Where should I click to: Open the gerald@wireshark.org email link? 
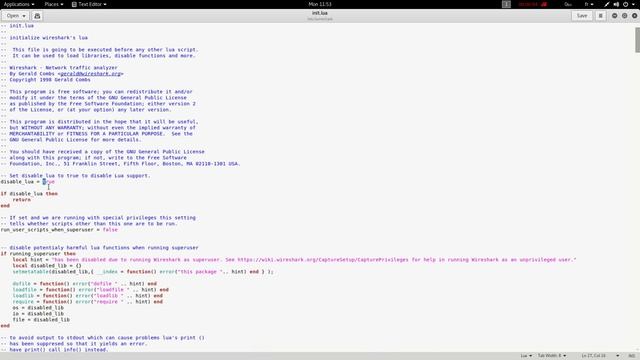coord(91,74)
